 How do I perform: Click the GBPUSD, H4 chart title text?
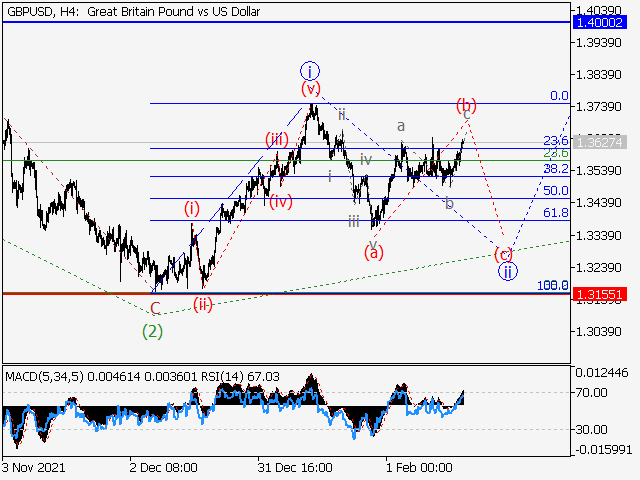tap(133, 11)
